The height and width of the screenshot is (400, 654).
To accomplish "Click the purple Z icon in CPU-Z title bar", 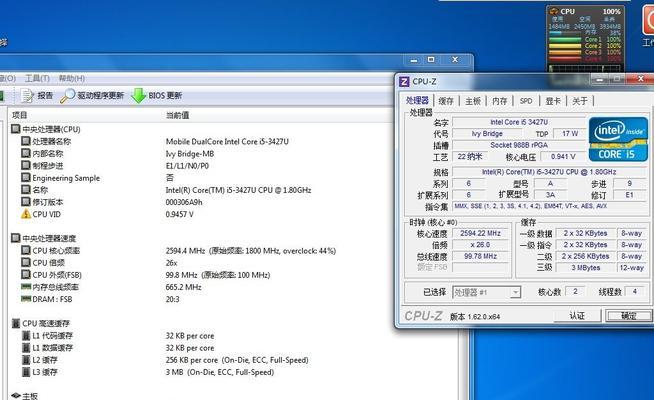I will (x=404, y=82).
